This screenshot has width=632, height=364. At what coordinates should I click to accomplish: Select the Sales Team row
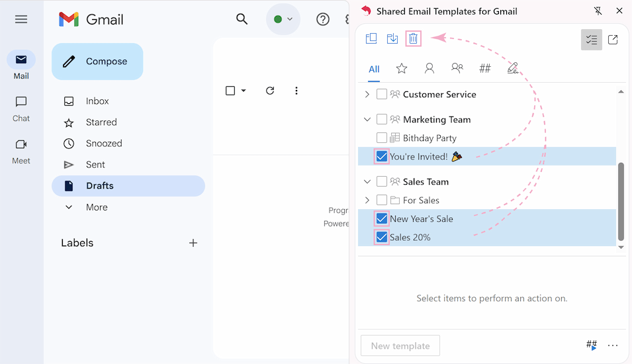tap(487, 182)
